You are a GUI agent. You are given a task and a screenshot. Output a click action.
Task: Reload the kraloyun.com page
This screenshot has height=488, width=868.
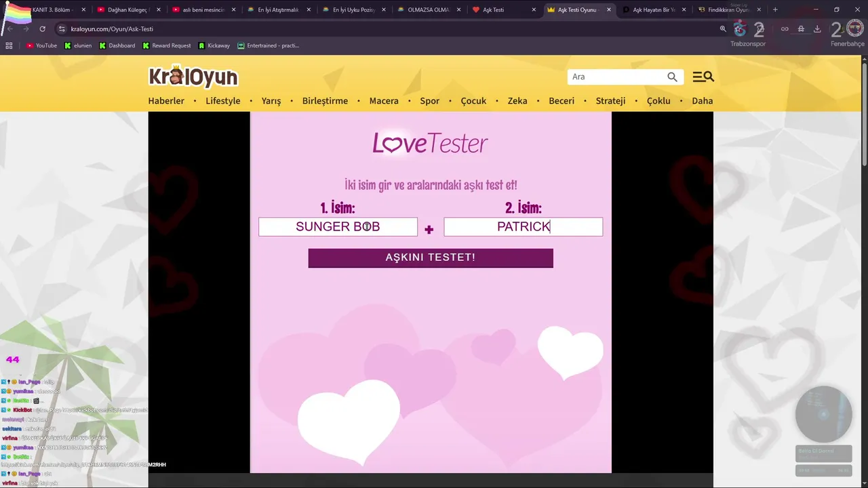tap(42, 29)
